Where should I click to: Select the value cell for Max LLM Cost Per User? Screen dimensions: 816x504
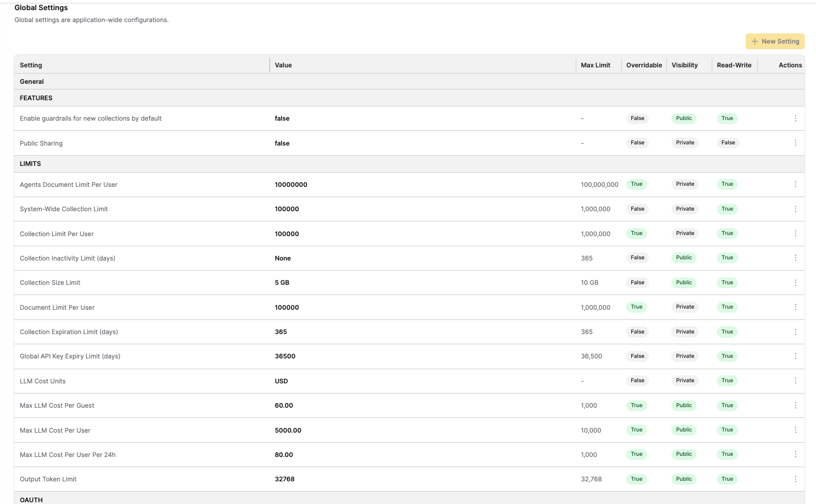pos(288,430)
